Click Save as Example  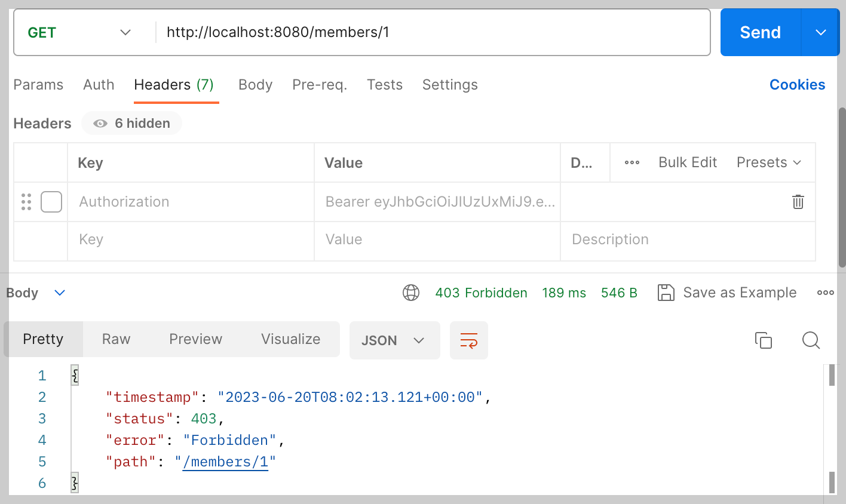coord(727,293)
